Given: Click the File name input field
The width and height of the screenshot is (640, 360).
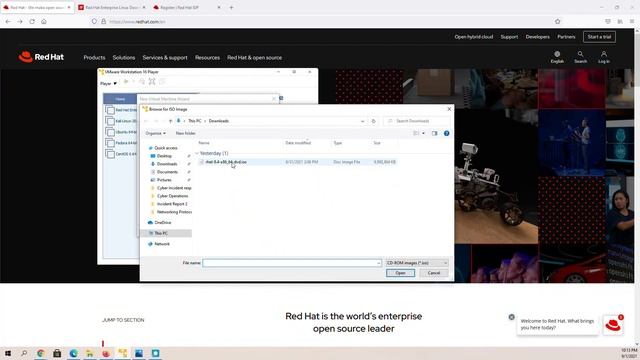Looking at the screenshot, I should click(x=292, y=263).
